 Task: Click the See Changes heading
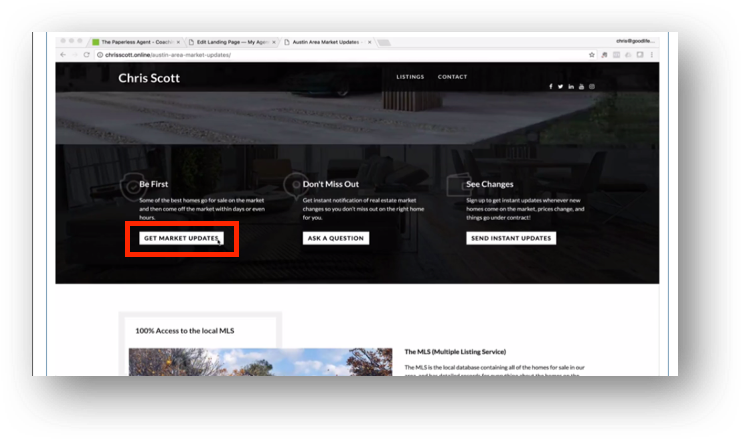(489, 184)
